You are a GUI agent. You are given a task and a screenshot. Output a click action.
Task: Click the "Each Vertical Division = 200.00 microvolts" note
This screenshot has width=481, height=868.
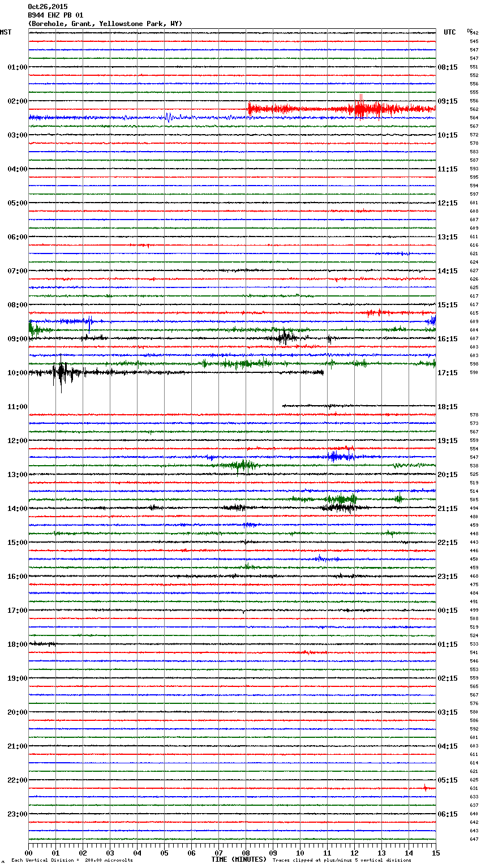(x=72, y=860)
